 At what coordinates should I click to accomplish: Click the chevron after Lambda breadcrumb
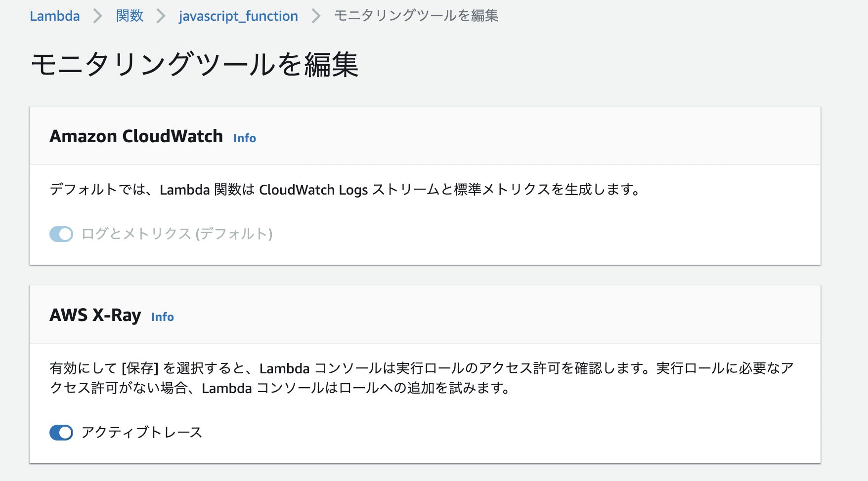[x=97, y=16]
